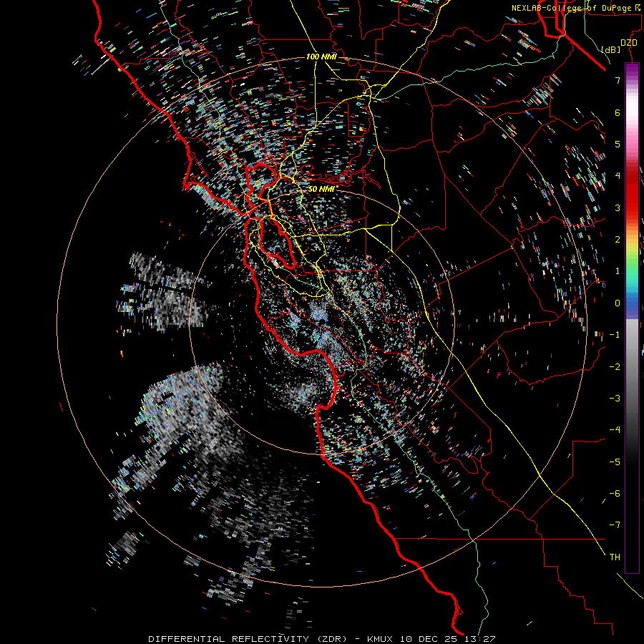Click the '-4' value on the color scale

pyautogui.click(x=615, y=430)
